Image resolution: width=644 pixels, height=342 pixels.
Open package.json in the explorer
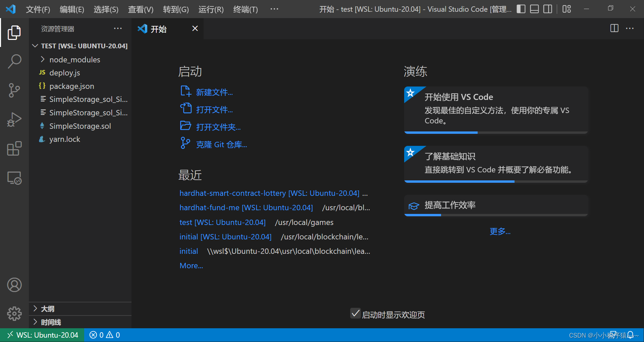point(80,86)
